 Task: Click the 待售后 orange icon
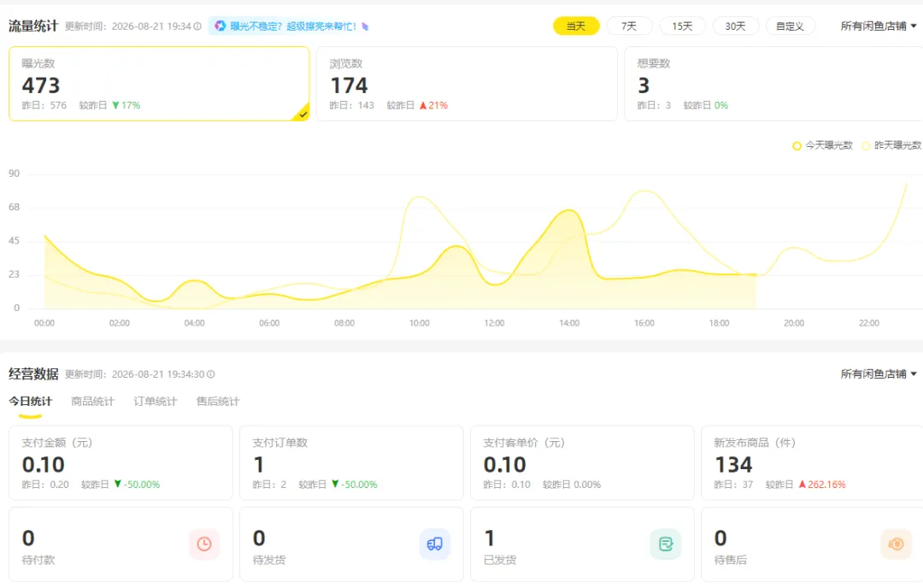pyautogui.click(x=896, y=544)
